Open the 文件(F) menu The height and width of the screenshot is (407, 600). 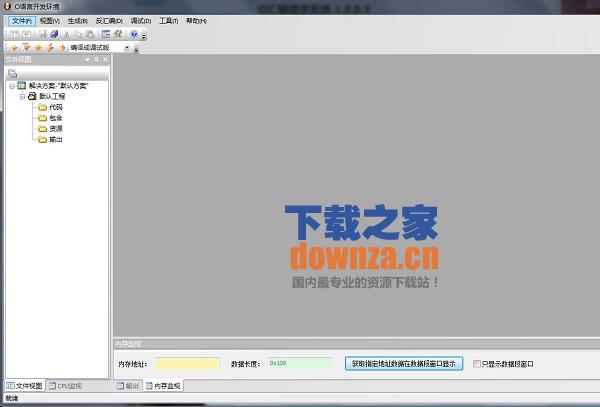[x=22, y=21]
